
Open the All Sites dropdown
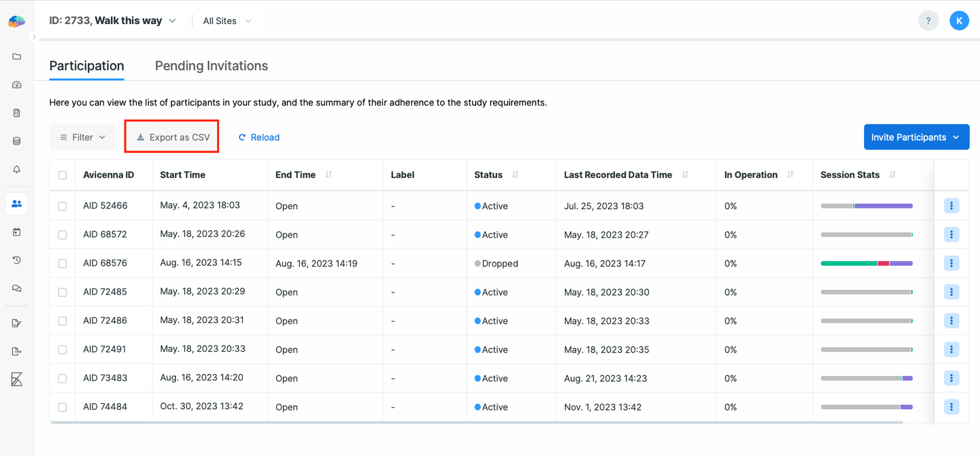pos(226,20)
